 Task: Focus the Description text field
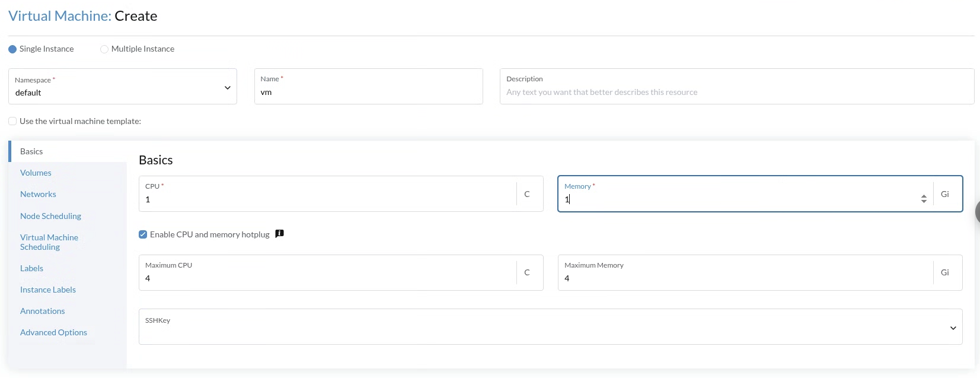(736, 93)
